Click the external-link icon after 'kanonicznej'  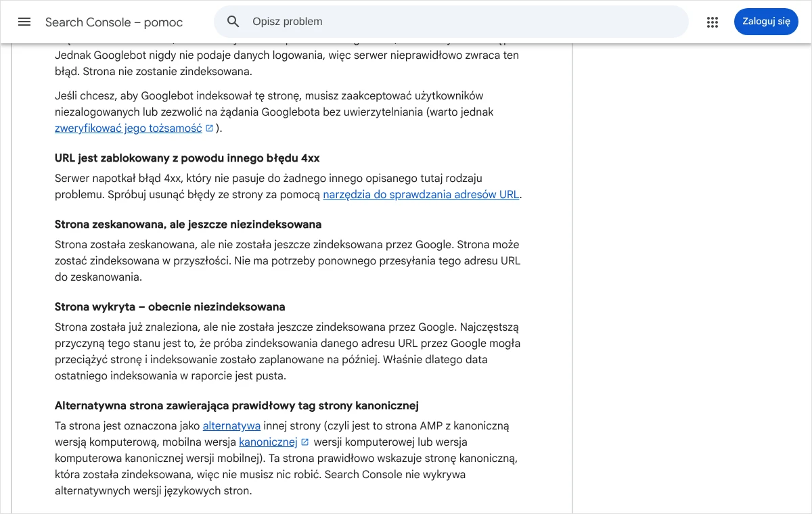pos(305,442)
